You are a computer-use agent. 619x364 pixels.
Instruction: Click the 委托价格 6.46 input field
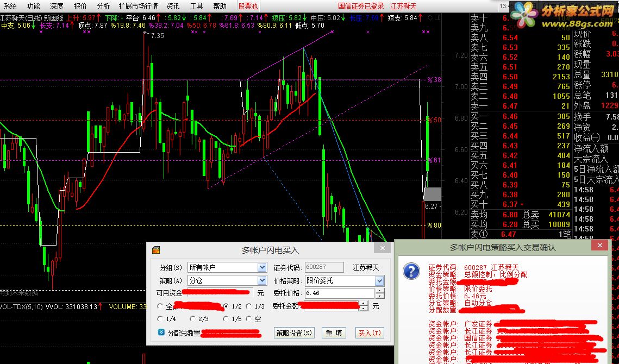[x=339, y=293]
